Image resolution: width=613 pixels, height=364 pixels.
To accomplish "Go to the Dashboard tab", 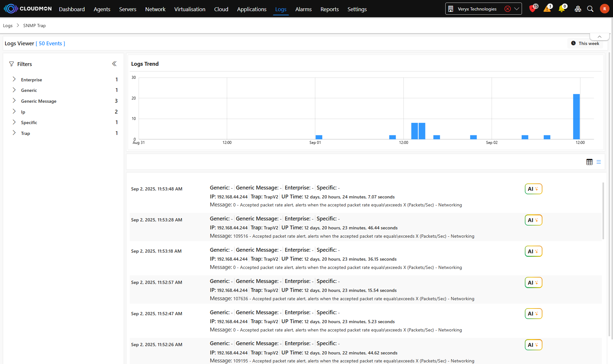I will pos(72,9).
